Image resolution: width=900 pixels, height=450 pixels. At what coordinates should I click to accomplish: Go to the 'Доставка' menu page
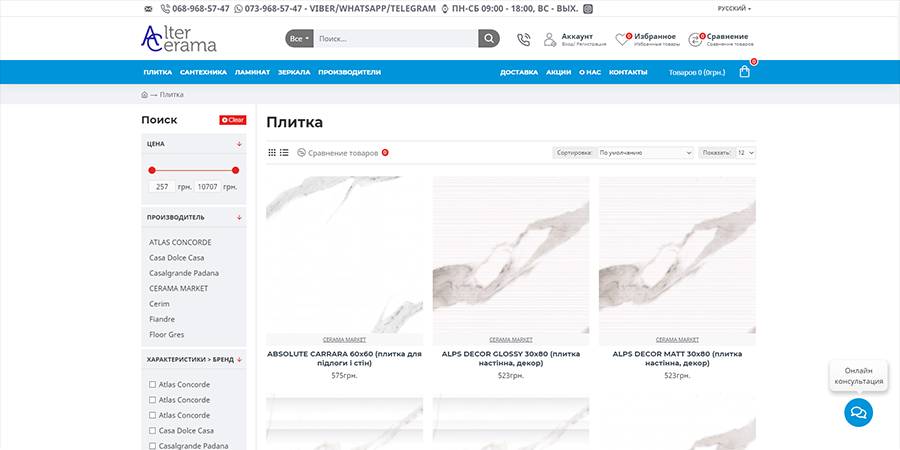coord(518,72)
